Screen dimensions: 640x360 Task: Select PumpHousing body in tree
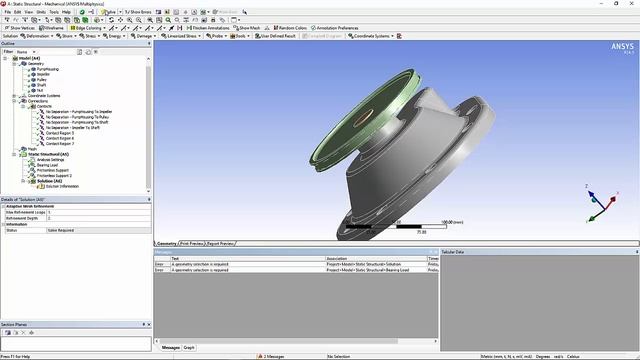point(47,69)
